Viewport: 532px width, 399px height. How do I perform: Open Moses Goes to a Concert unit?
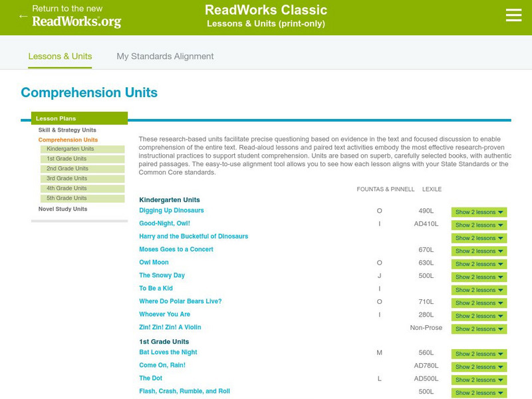[176, 249]
